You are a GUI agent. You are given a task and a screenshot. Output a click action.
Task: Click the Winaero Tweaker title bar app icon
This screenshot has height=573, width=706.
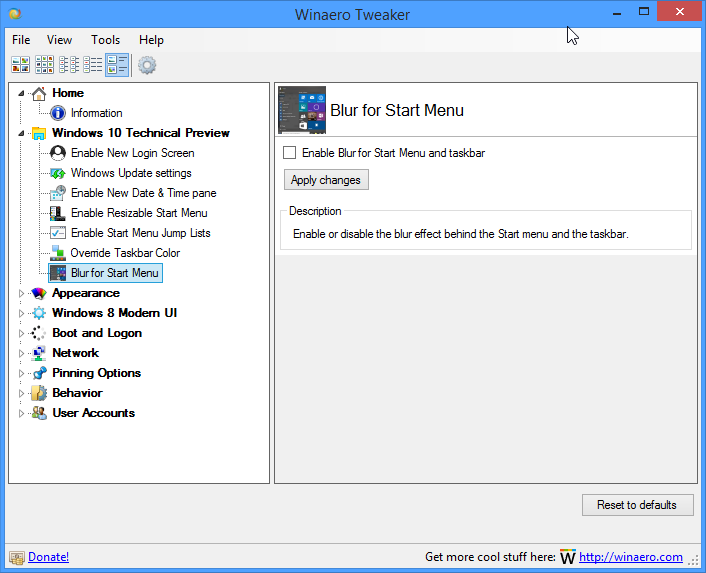15,14
